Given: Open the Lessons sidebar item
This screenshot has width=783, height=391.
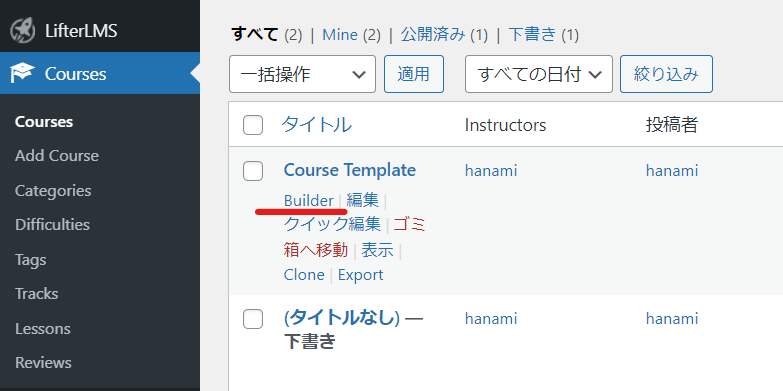Looking at the screenshot, I should point(42,329).
